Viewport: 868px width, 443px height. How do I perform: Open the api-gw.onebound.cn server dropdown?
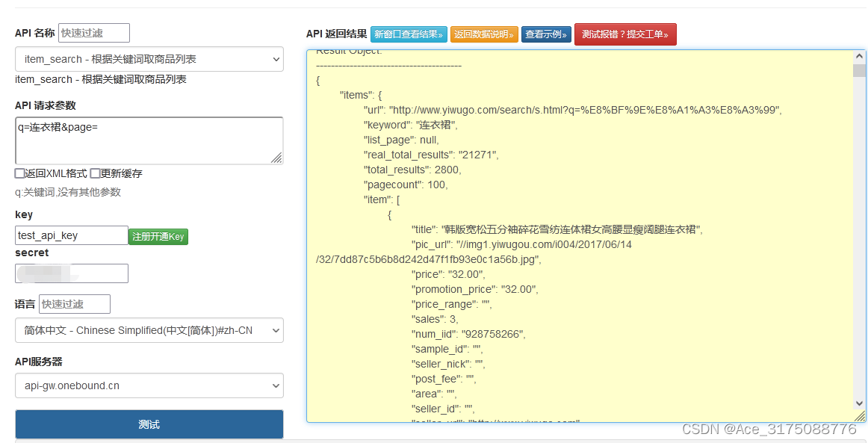pos(149,386)
